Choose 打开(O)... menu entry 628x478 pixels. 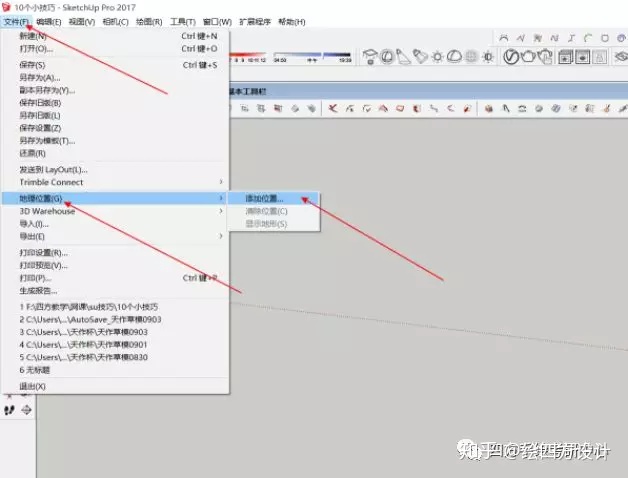[x=115, y=48]
